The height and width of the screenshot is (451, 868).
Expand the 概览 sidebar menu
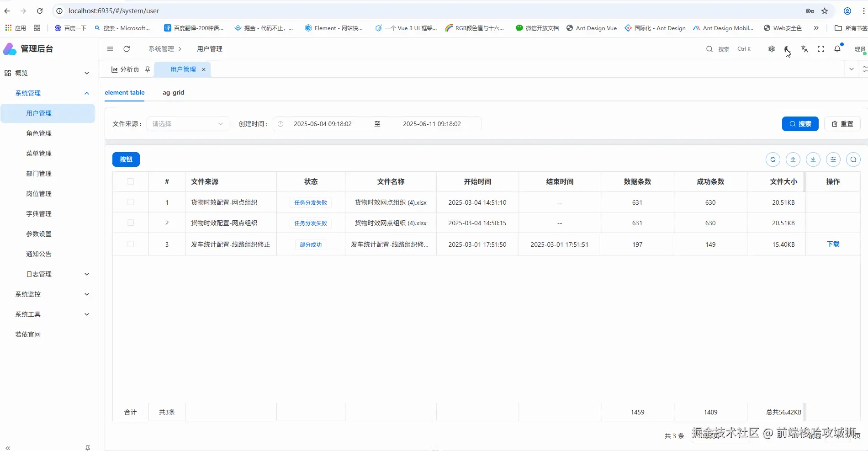(x=48, y=73)
